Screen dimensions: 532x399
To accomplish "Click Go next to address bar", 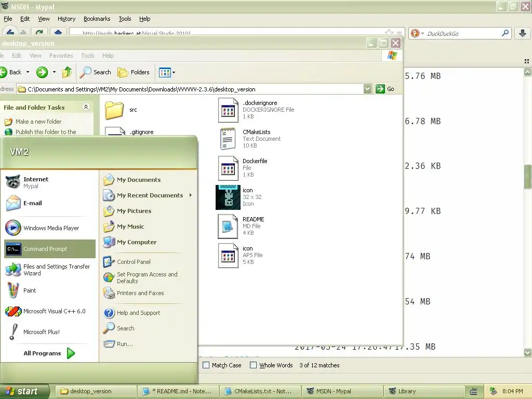I will pyautogui.click(x=385, y=89).
